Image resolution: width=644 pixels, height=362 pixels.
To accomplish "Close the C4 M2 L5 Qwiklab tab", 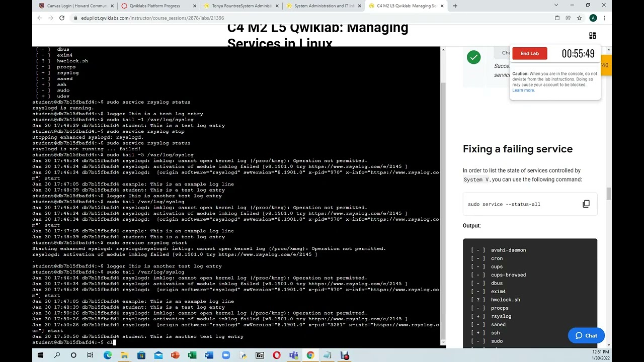I will click(442, 6).
